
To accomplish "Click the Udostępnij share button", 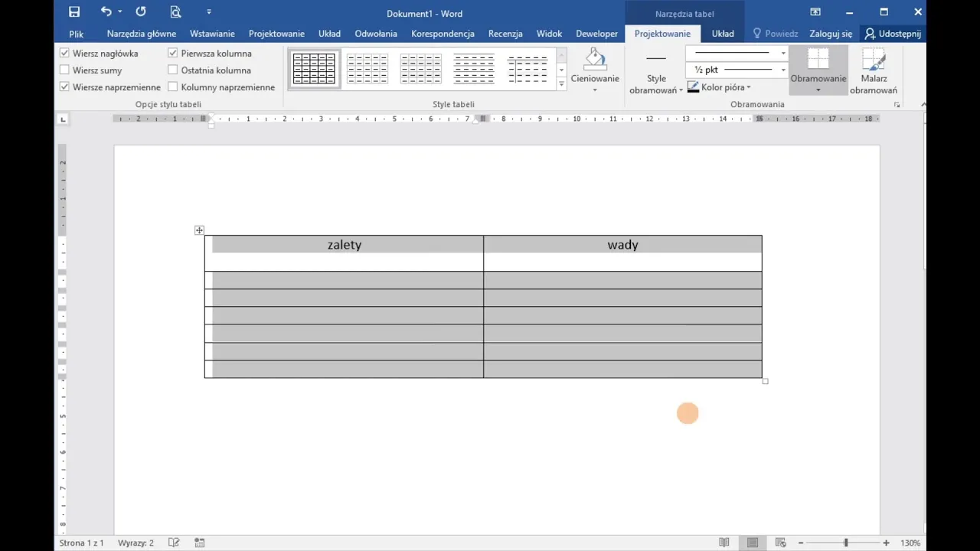I will pos(893,34).
